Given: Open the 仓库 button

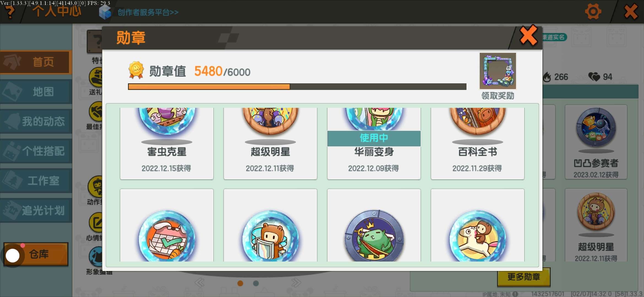Looking at the screenshot, I should click(36, 254).
